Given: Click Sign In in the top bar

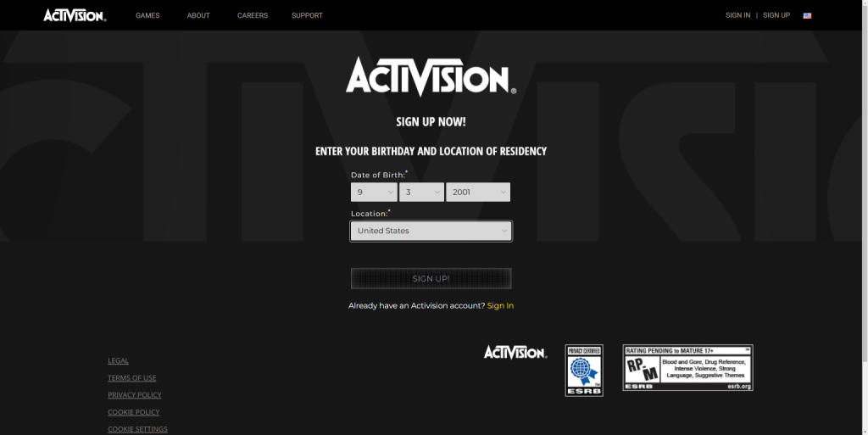Looking at the screenshot, I should (737, 15).
